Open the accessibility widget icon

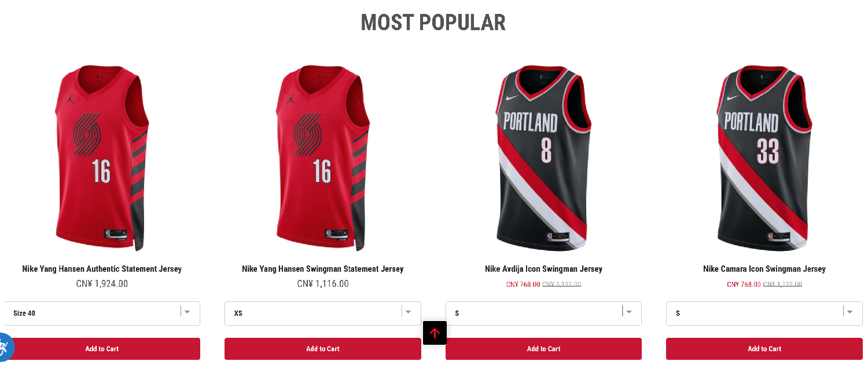click(x=5, y=347)
